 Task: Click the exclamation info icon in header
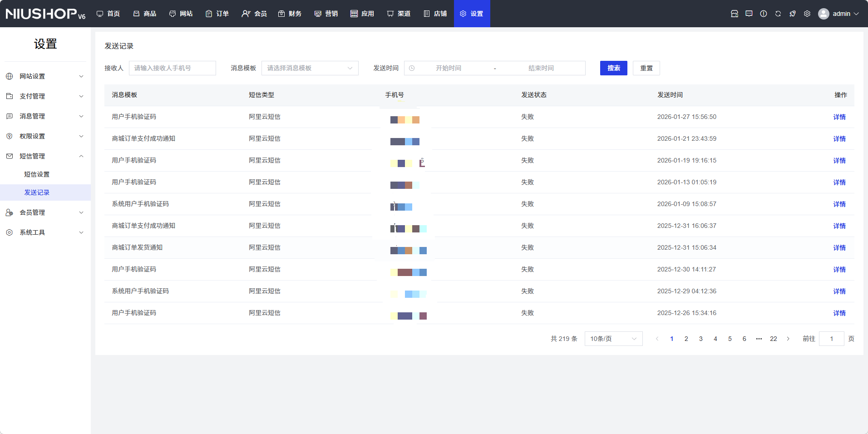pos(764,14)
